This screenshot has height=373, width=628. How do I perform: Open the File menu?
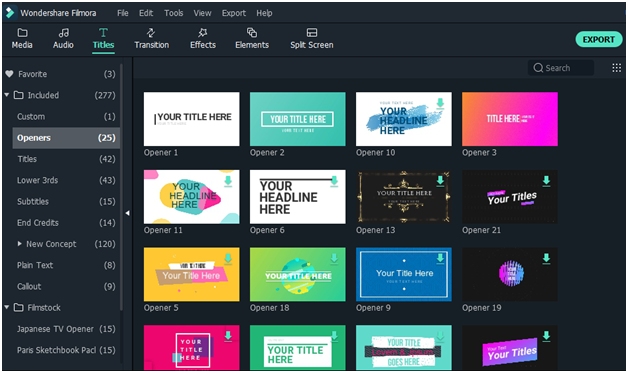pos(123,13)
